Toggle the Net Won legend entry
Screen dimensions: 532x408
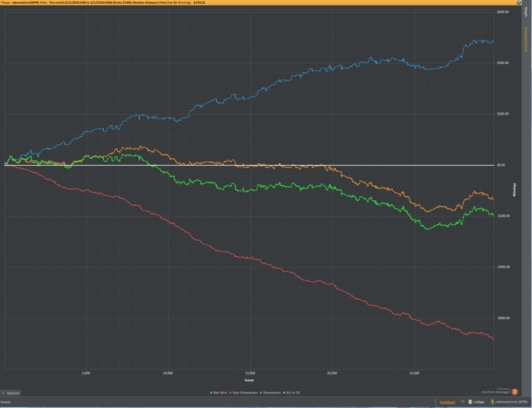[219, 393]
